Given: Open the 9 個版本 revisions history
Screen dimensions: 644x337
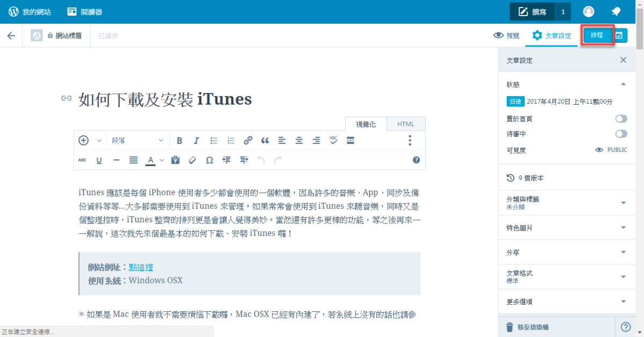Looking at the screenshot, I should (567, 178).
